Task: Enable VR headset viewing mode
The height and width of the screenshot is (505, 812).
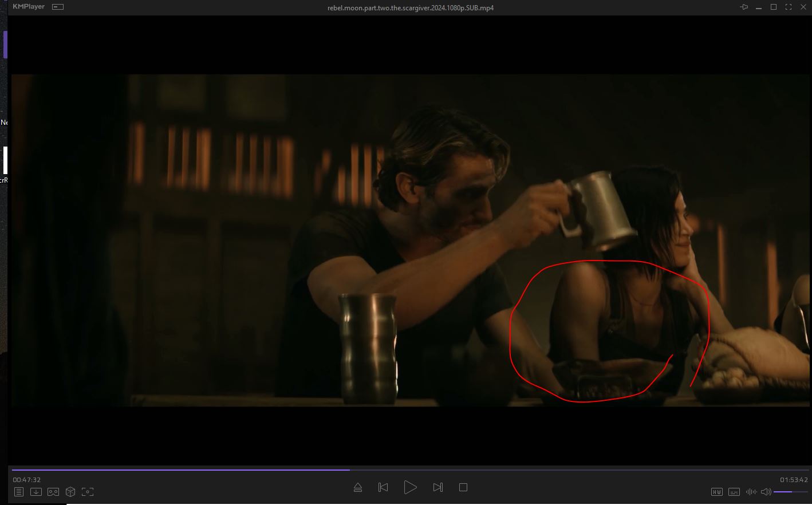Action: coord(53,492)
